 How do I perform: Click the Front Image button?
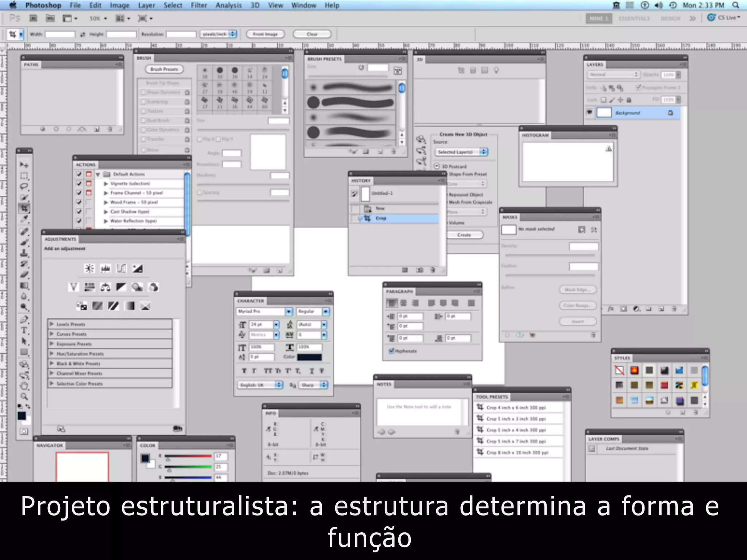click(265, 34)
